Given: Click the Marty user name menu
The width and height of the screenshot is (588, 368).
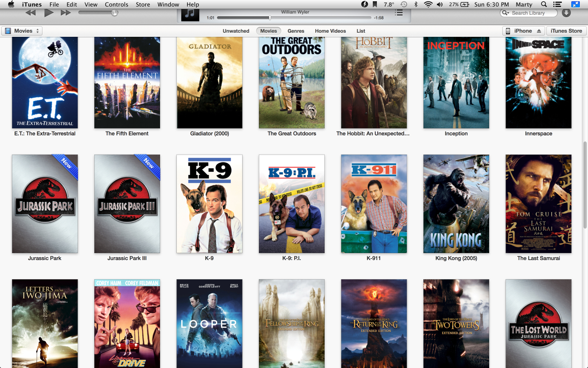Looking at the screenshot, I should tap(524, 4).
